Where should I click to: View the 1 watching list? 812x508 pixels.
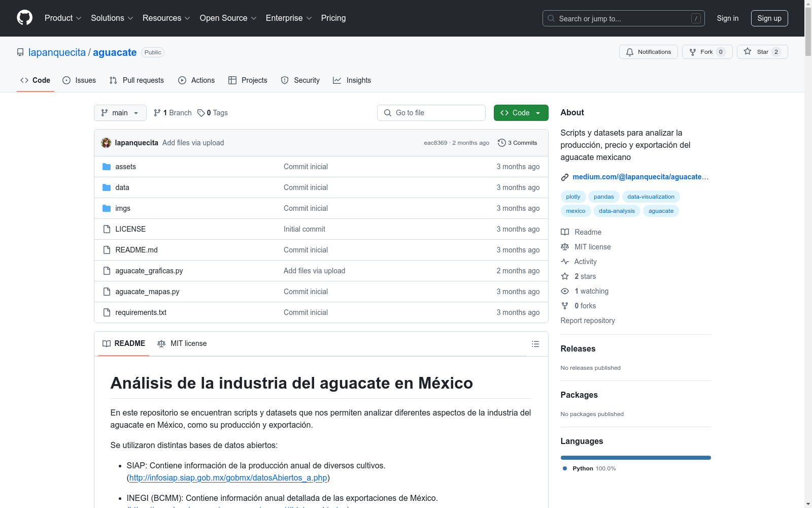(x=585, y=291)
